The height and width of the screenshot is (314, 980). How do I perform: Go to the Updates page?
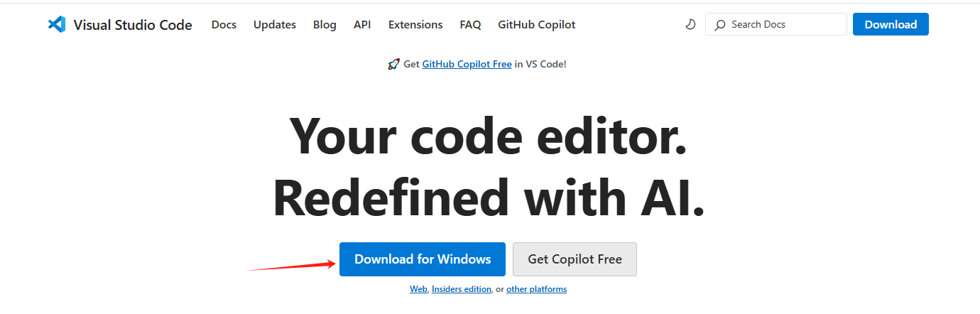(x=275, y=25)
